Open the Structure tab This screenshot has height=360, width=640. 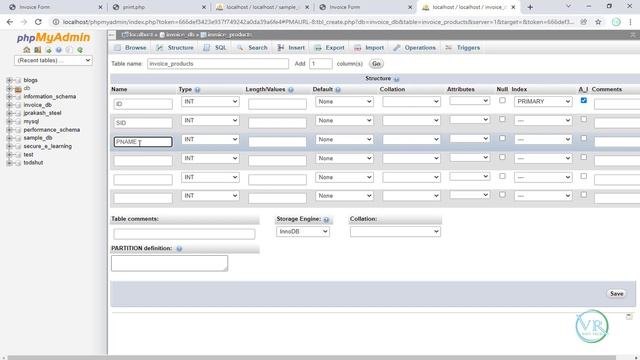tap(175, 48)
